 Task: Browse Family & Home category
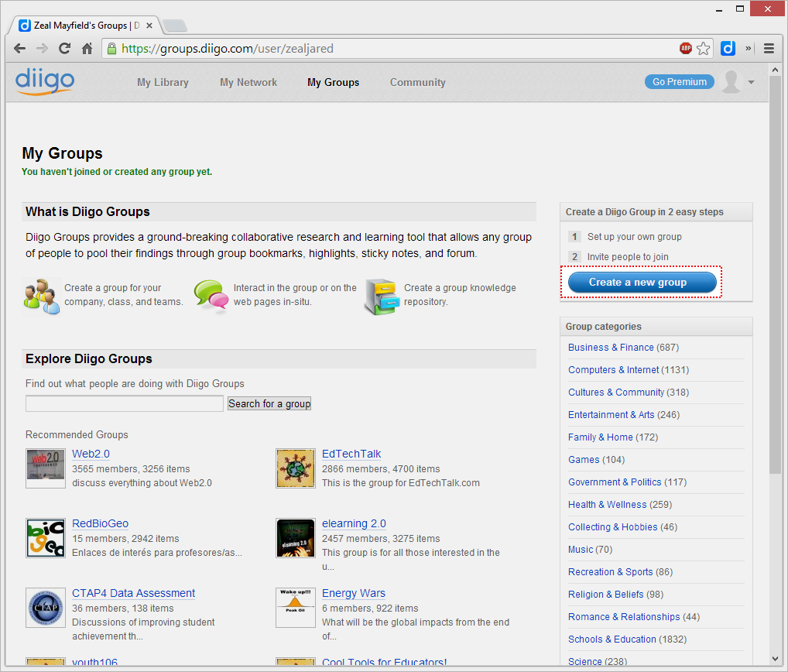click(600, 437)
